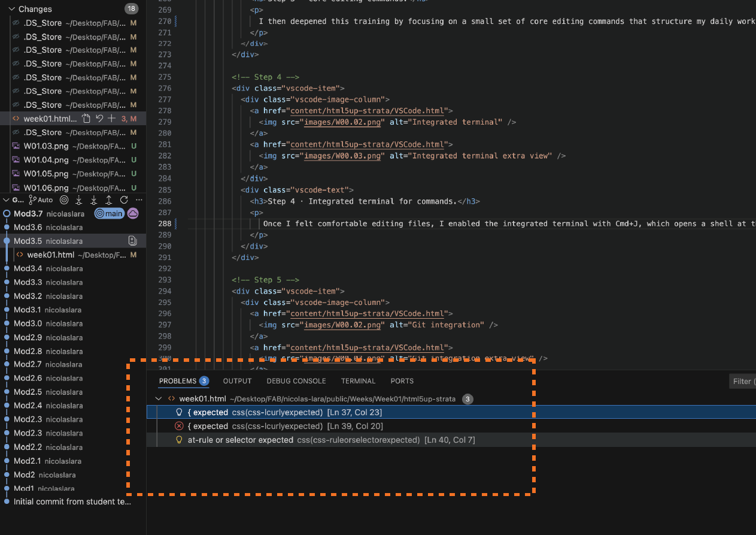Click HTML file icon in Problems group

(x=171, y=398)
